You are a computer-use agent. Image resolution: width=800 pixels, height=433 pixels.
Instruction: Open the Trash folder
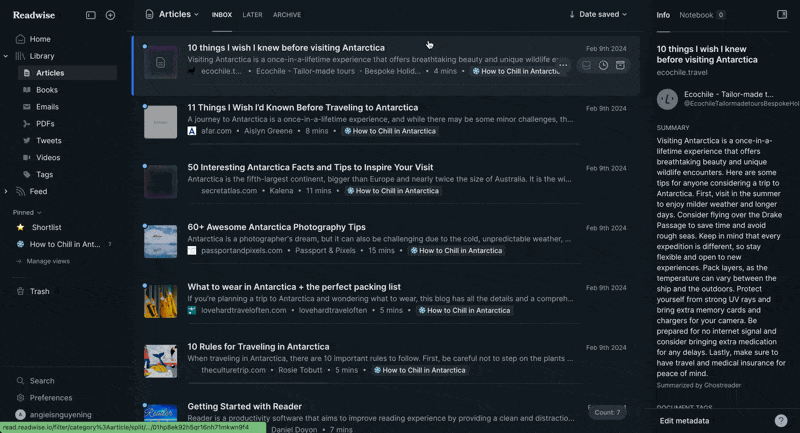pos(39,291)
